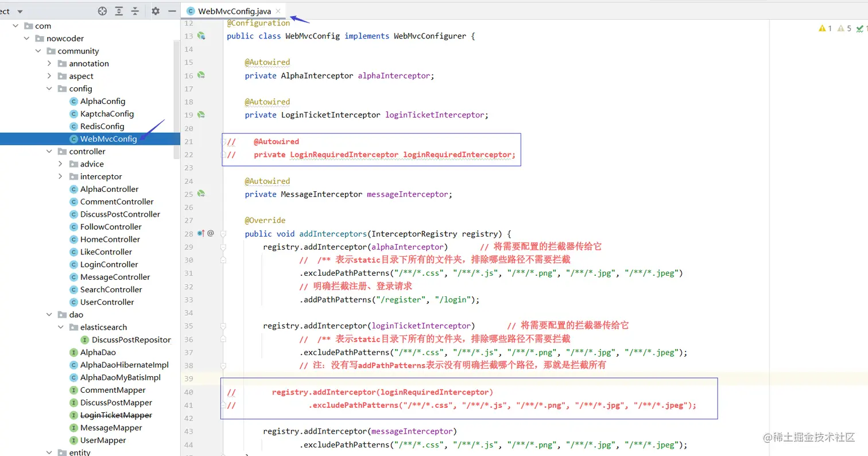Click the Collapse All icon in project toolbar
Viewport: 868px width, 456px height.
point(135,11)
